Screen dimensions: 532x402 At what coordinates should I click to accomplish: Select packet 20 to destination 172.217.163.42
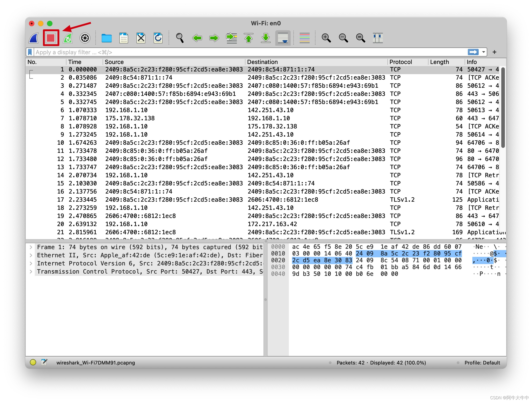pyautogui.click(x=263, y=224)
